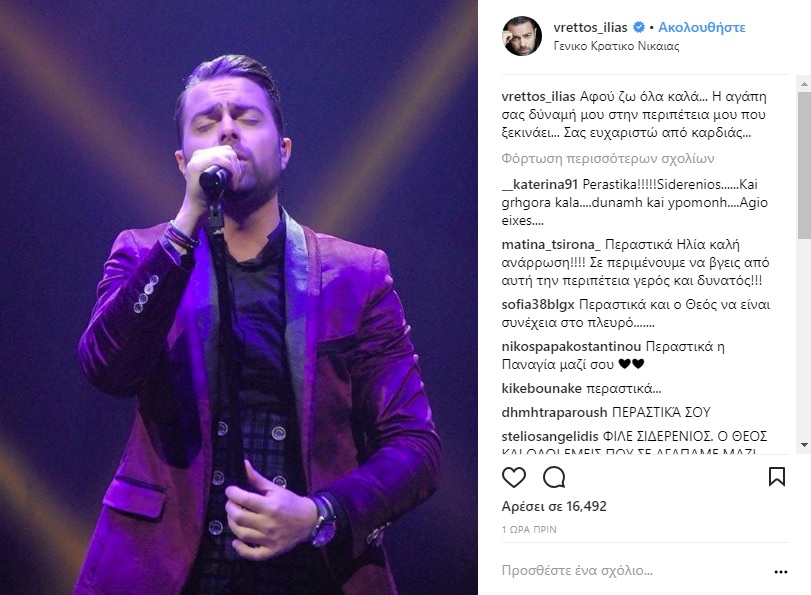Click the scrollbar down arrow in comments
This screenshot has width=811, height=595.
pos(804,444)
